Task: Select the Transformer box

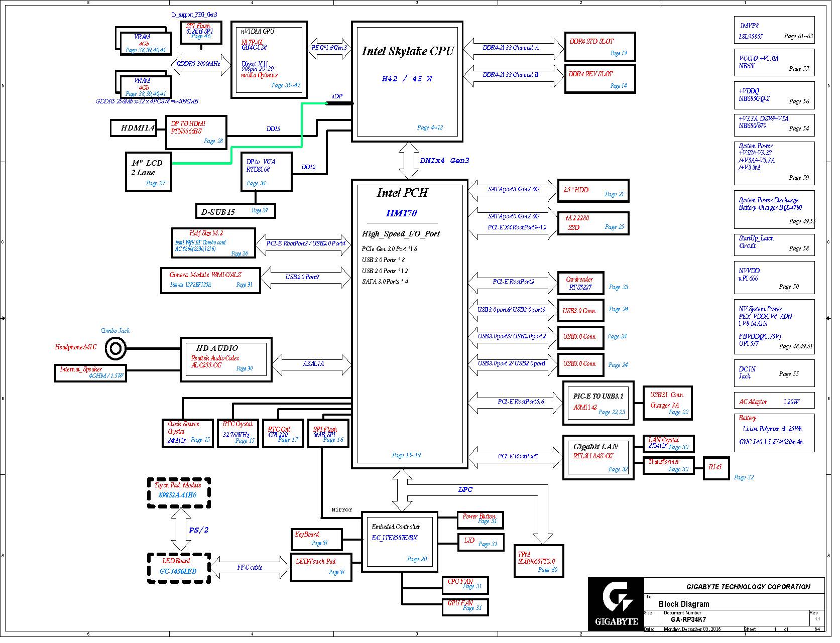Action: click(669, 465)
